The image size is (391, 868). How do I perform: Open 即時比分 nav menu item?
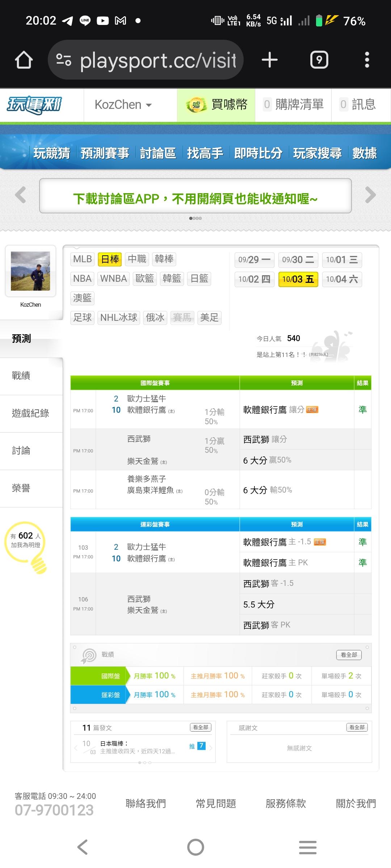pos(258,153)
